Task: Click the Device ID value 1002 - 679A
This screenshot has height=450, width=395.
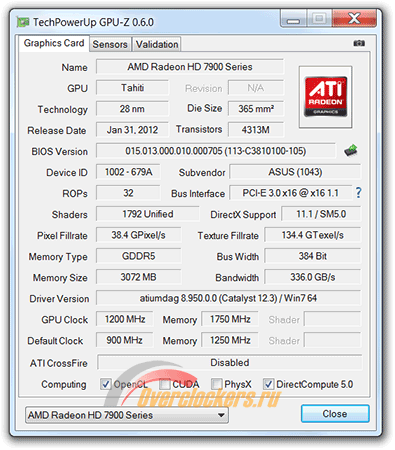Action: (x=128, y=172)
